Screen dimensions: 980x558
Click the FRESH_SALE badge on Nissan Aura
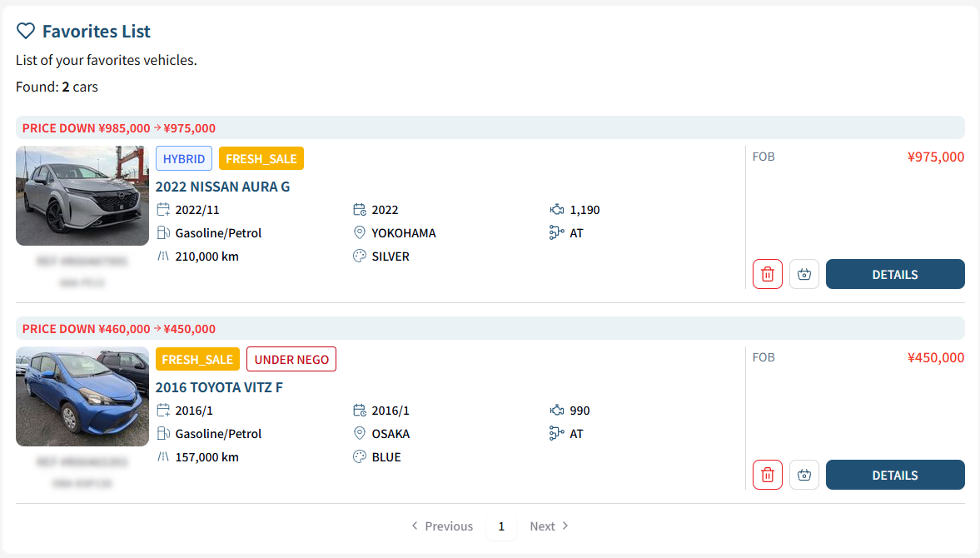(261, 158)
